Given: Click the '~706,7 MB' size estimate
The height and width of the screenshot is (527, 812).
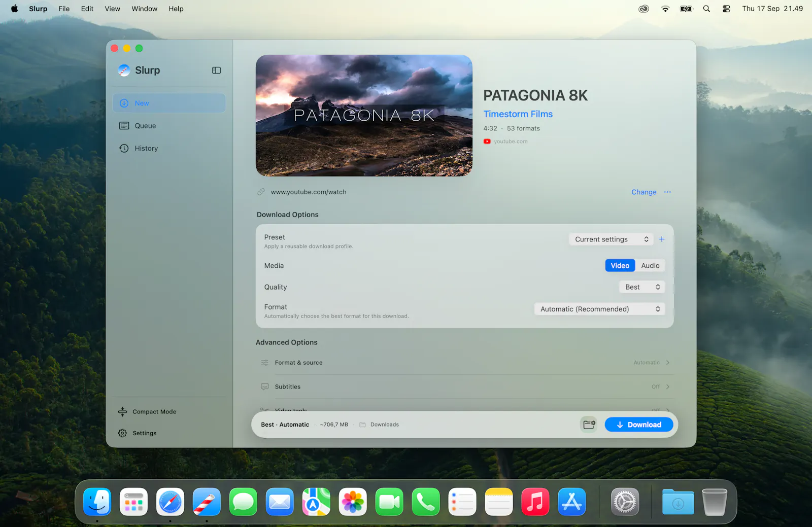Looking at the screenshot, I should click(x=334, y=425).
